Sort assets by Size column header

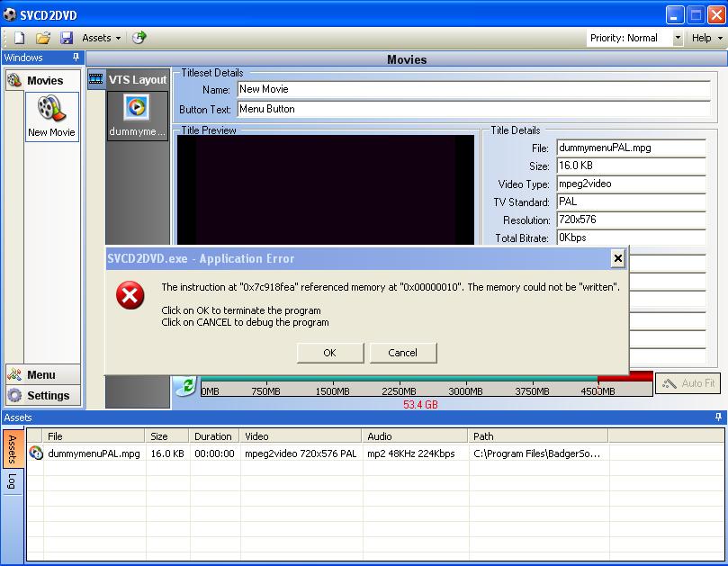(166, 436)
